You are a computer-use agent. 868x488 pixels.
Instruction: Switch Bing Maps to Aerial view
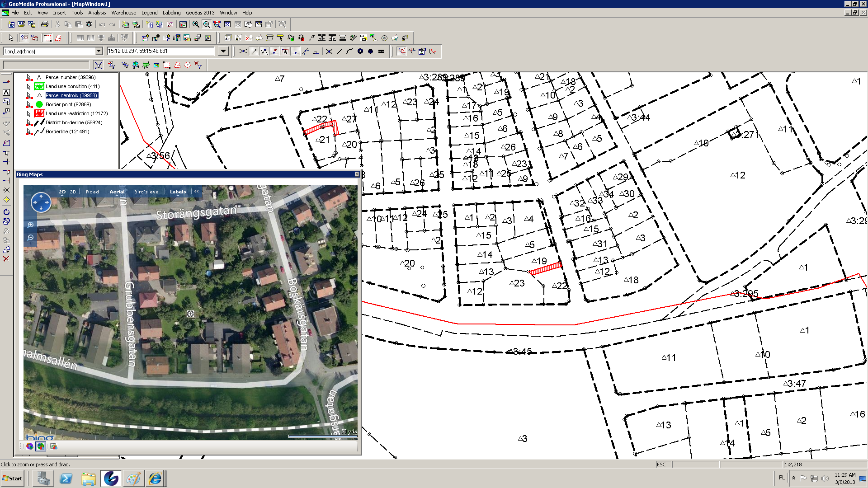click(x=117, y=192)
